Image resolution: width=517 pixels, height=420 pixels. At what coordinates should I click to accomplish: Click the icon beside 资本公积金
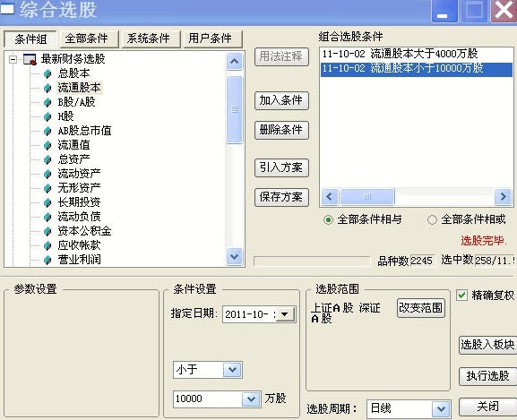47,231
